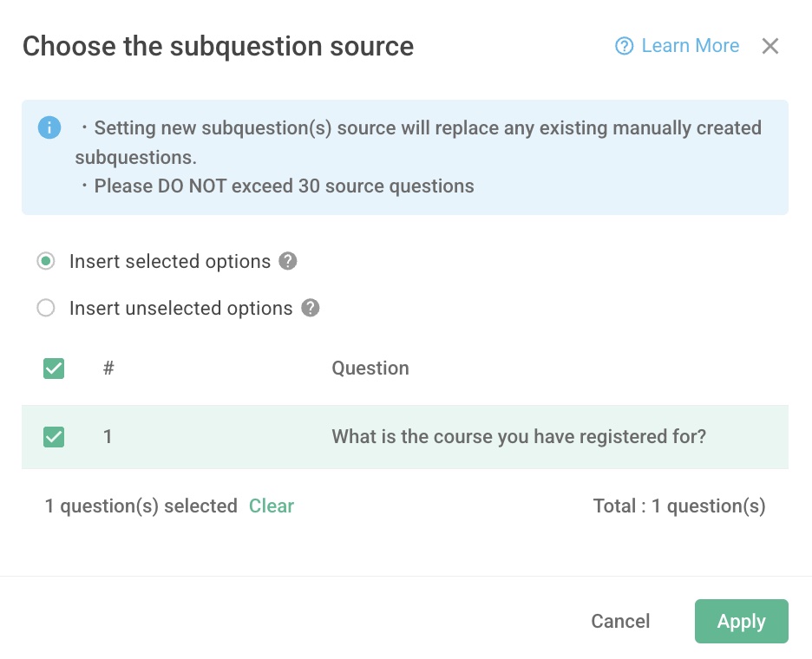Viewport: 812px width, 659px height.
Task: Choose the Insert unselected options radio button
Action: tap(46, 308)
